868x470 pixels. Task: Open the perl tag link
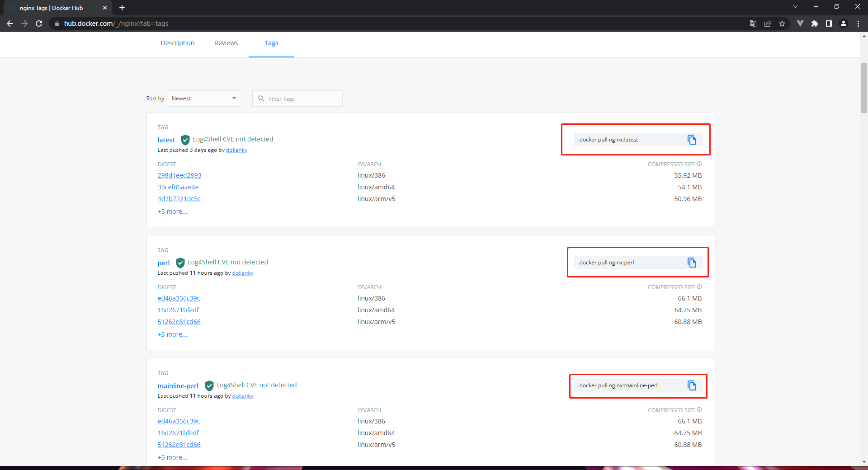click(x=164, y=263)
